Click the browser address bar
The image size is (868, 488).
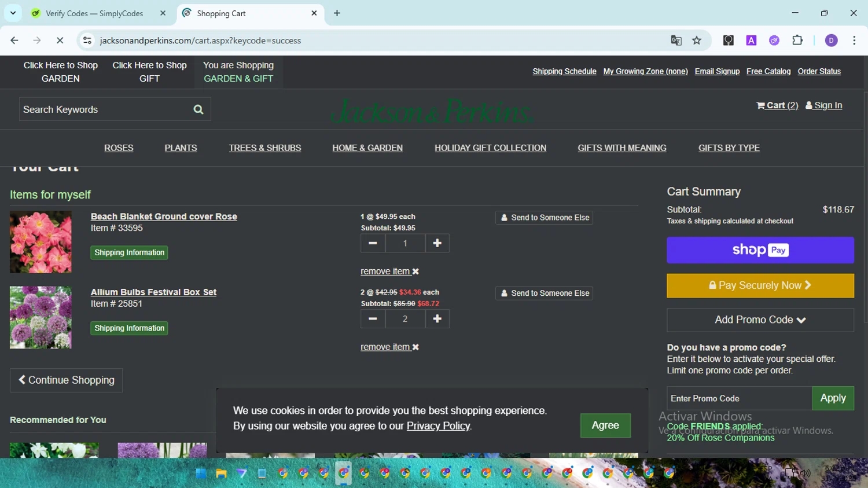376,41
